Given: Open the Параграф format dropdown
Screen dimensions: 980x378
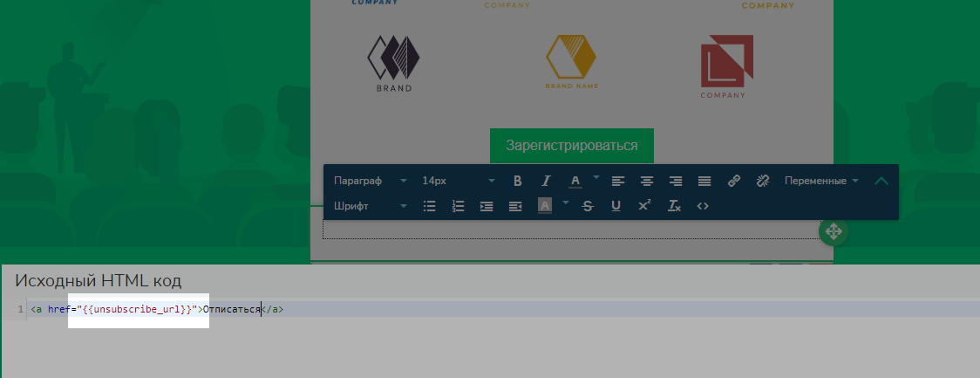Looking at the screenshot, I should [370, 181].
